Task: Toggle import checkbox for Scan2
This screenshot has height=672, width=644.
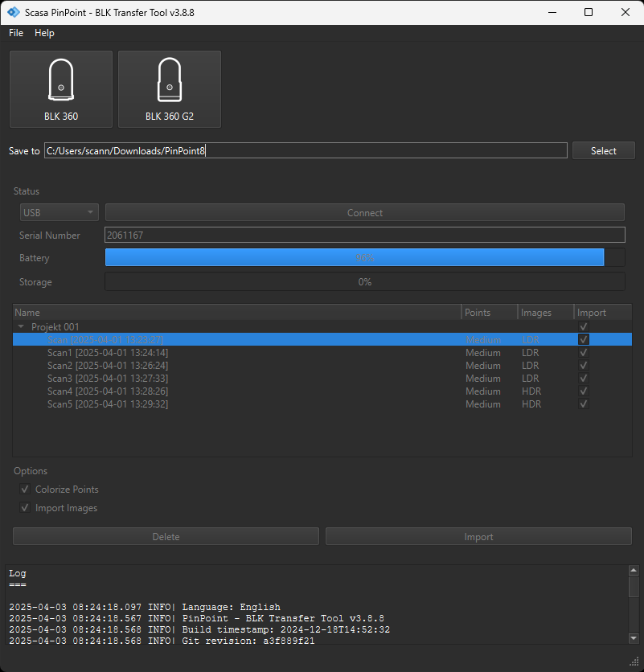Action: tap(583, 365)
